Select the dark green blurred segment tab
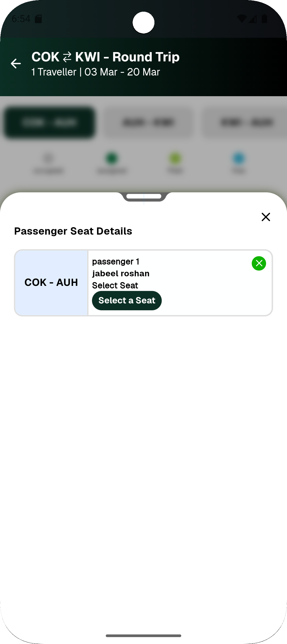This screenshot has width=287, height=644. [49, 122]
